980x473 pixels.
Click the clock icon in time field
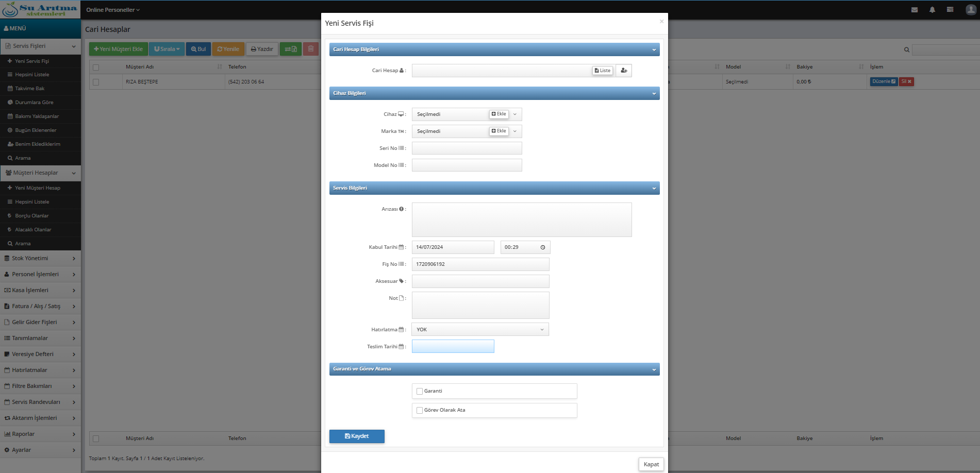[543, 247]
